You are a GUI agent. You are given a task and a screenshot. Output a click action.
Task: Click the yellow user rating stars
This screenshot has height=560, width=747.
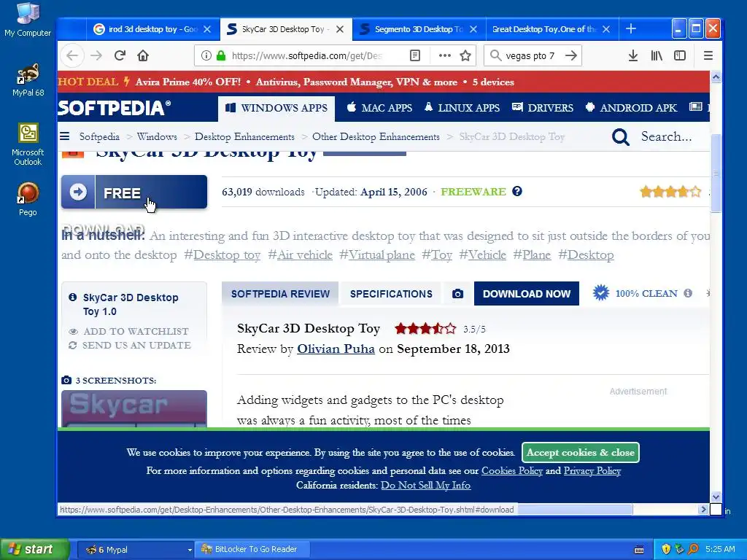pos(671,192)
